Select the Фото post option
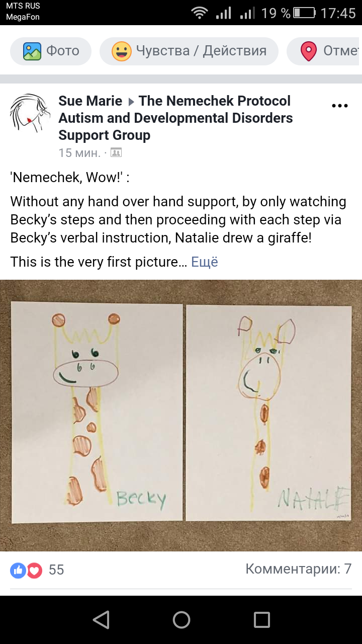This screenshot has width=362, height=644. click(51, 51)
